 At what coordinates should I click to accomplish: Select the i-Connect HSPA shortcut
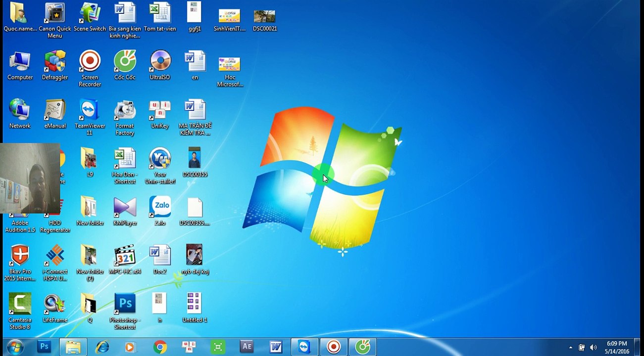pos(55,263)
